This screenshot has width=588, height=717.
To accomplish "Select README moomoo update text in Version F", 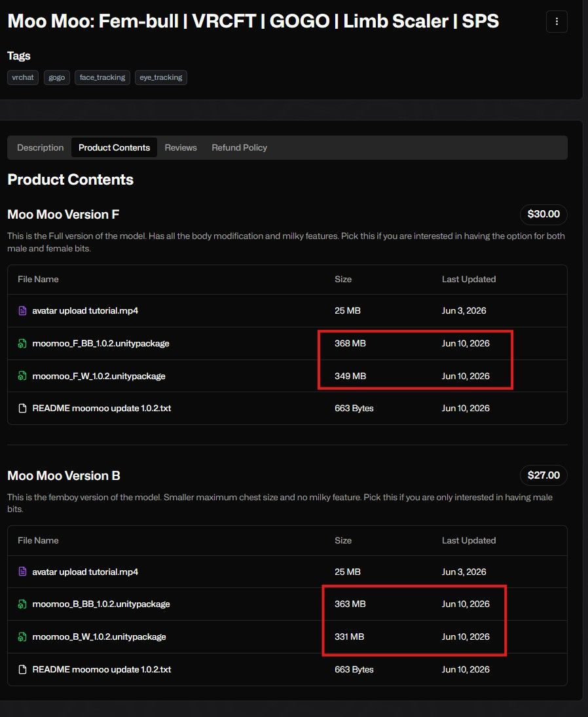I will tap(101, 409).
